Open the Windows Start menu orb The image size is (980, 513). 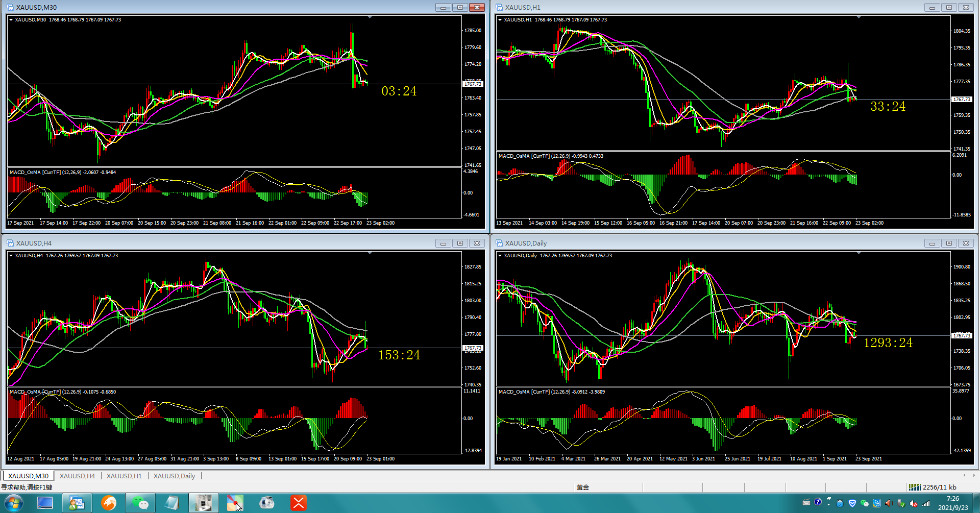click(x=14, y=503)
